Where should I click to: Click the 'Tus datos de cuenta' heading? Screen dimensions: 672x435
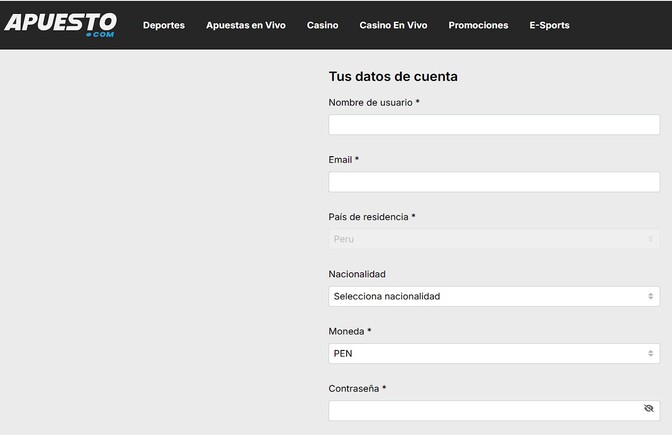click(x=393, y=76)
